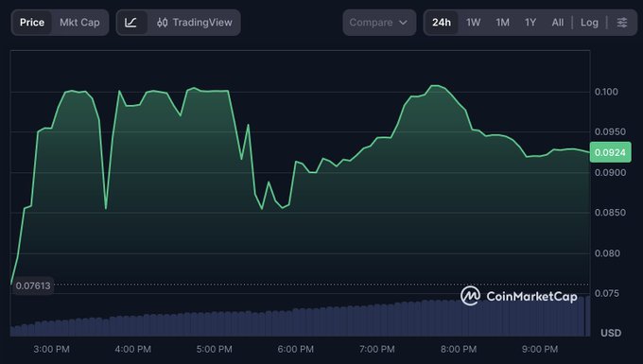The height and width of the screenshot is (364, 643).
Task: Select the 24h time range
Action: pyautogui.click(x=442, y=23)
